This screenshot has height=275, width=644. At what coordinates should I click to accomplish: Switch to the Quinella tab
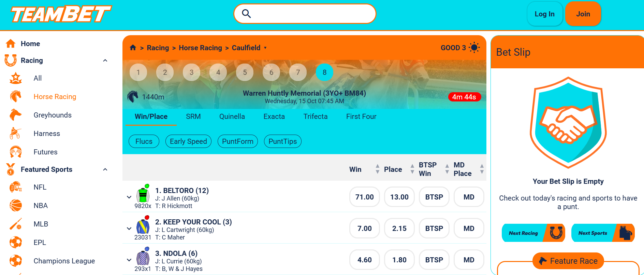pyautogui.click(x=232, y=116)
